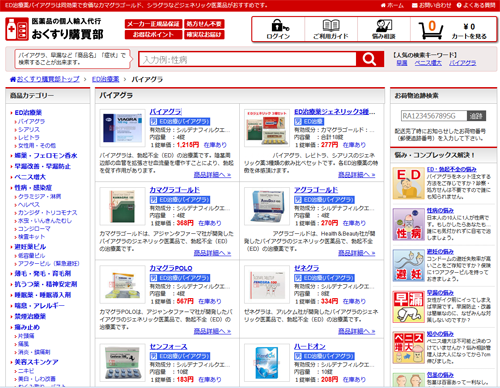The width and height of the screenshot is (500, 388).
Task: Open the 早漏改善・早漏防止 category
Action: 42,166
